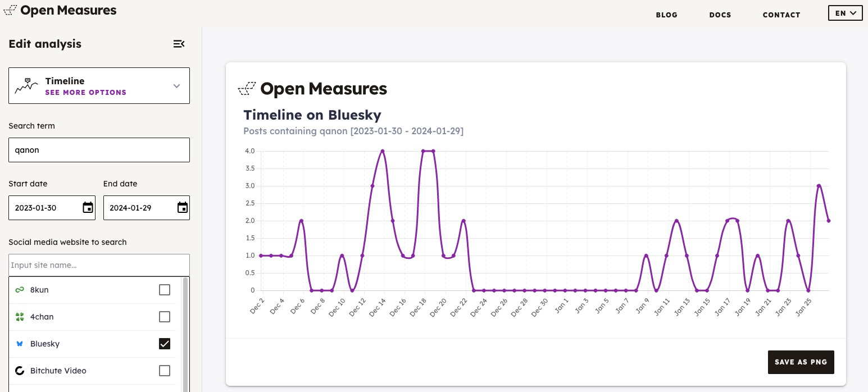Click the Search term input field
The image size is (868, 392).
pyautogui.click(x=99, y=150)
